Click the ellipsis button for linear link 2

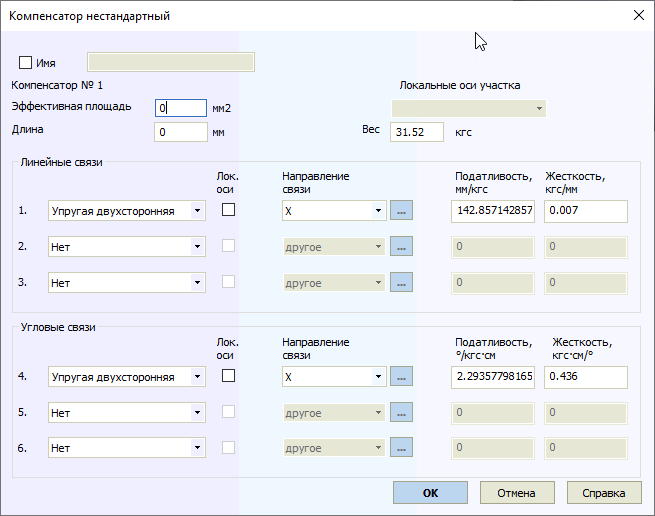[401, 246]
